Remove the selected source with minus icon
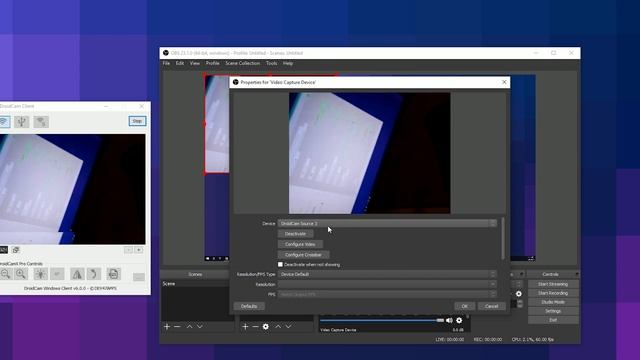640x360 pixels. click(x=255, y=327)
